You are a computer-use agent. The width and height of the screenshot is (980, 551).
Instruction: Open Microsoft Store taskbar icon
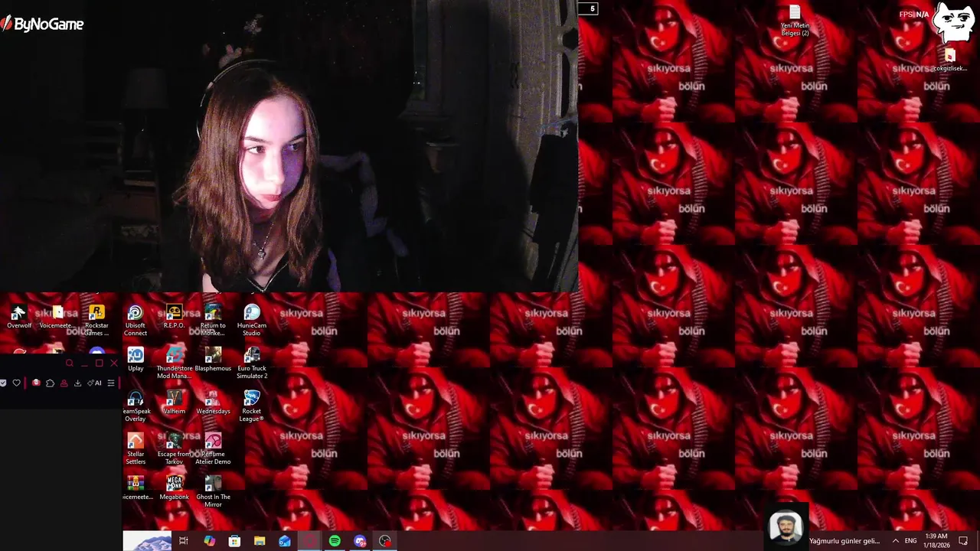pos(234,541)
